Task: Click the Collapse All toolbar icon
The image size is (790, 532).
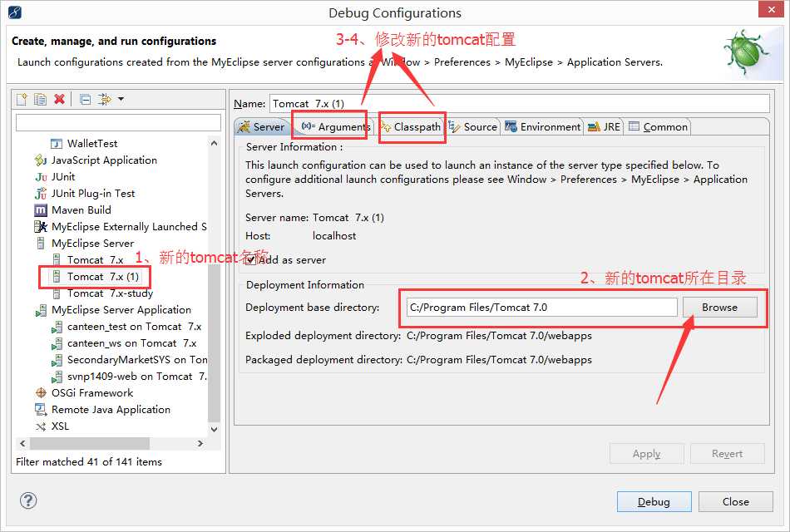Action: tap(86, 99)
